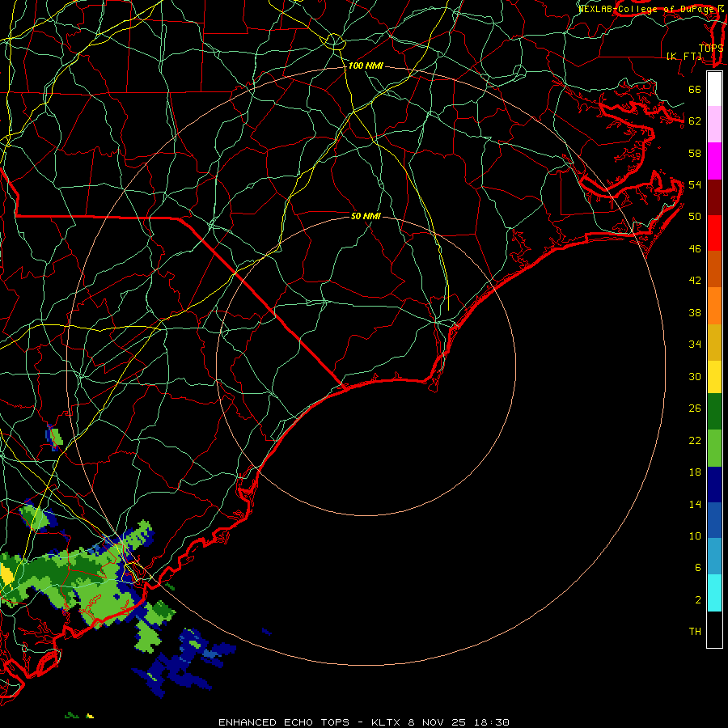The image size is (728, 728).
Task: Click the NEXLAB-College of DuPage label
Action: tap(648, 9)
